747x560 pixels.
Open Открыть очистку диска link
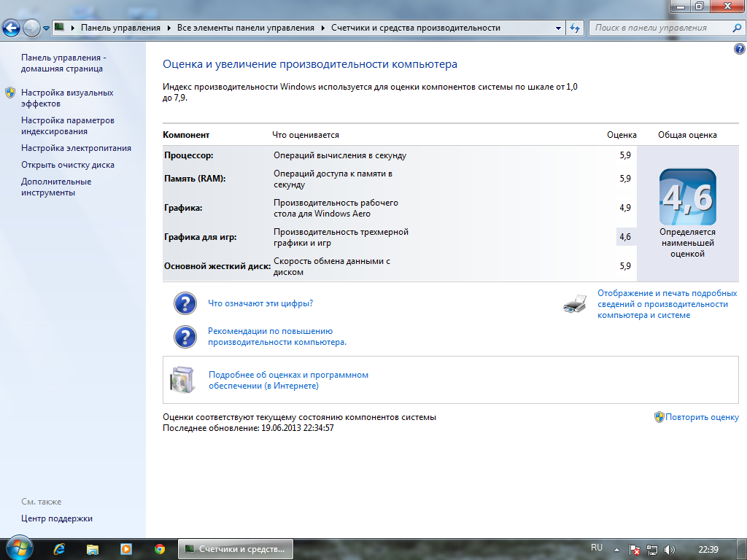point(68,165)
